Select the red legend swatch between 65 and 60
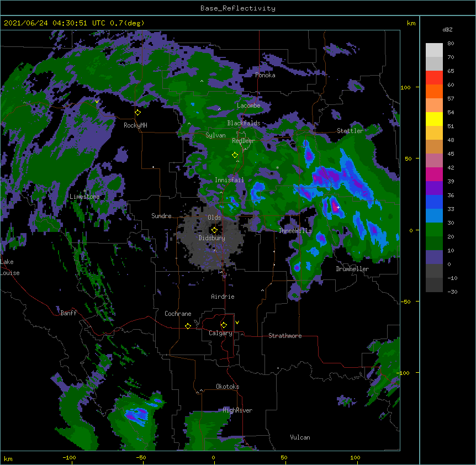Viewport: 476px width, 465px height. (x=434, y=78)
